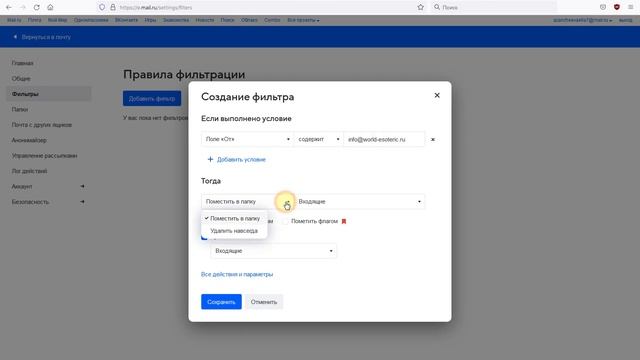Open the Входящие folder dropdown next to action
The image size is (640, 360).
click(360, 202)
